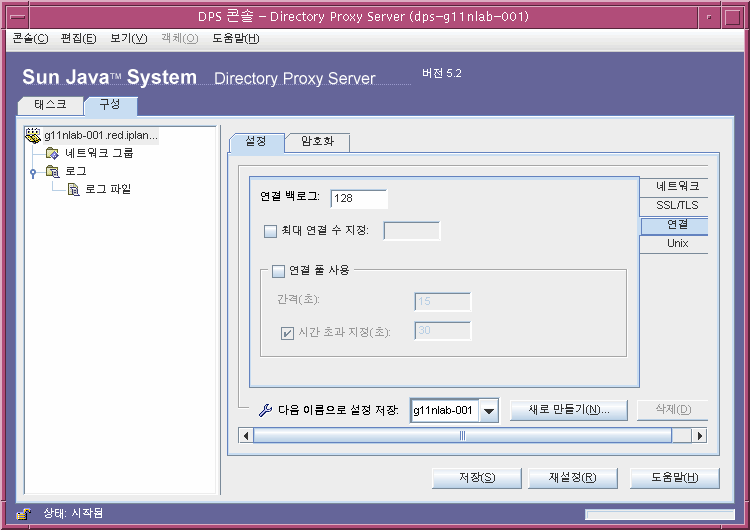Toggle the 시간 초과 지정(초) checkbox
Image resolution: width=750 pixels, height=530 pixels.
[287, 333]
